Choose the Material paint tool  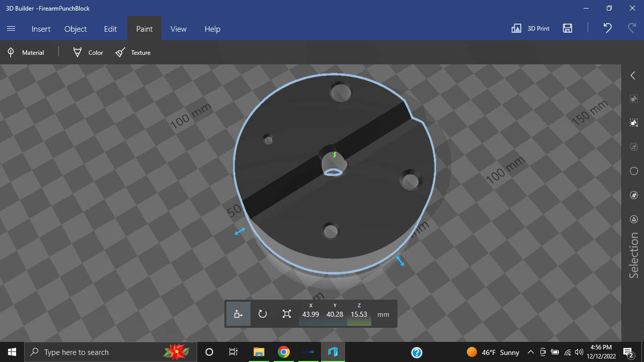coord(26,52)
